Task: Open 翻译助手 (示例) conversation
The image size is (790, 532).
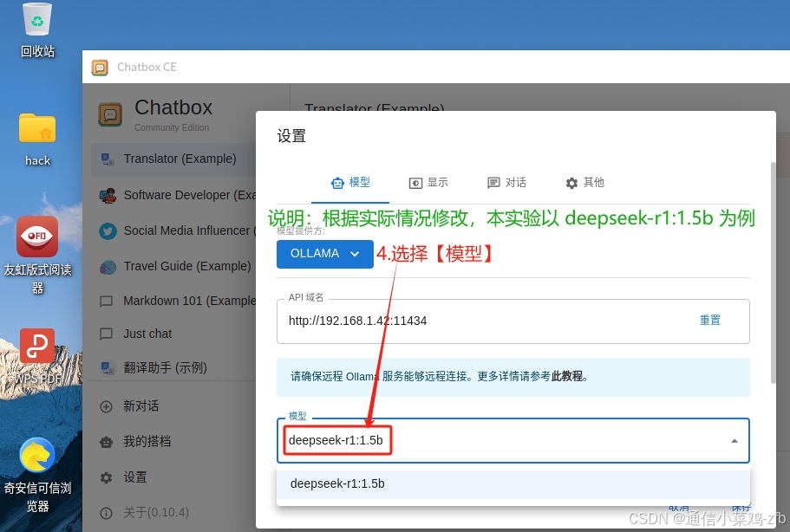Action: coord(173,368)
